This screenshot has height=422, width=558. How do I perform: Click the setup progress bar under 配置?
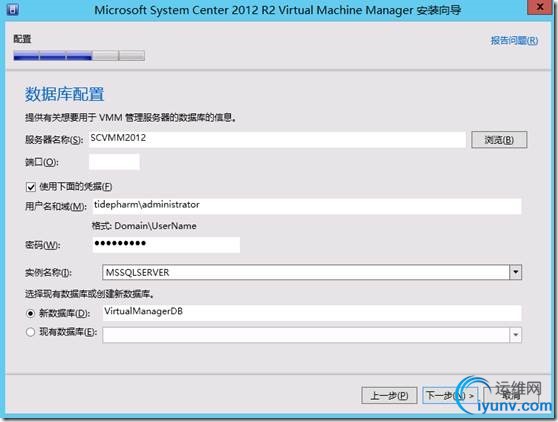pyautogui.click(x=79, y=56)
